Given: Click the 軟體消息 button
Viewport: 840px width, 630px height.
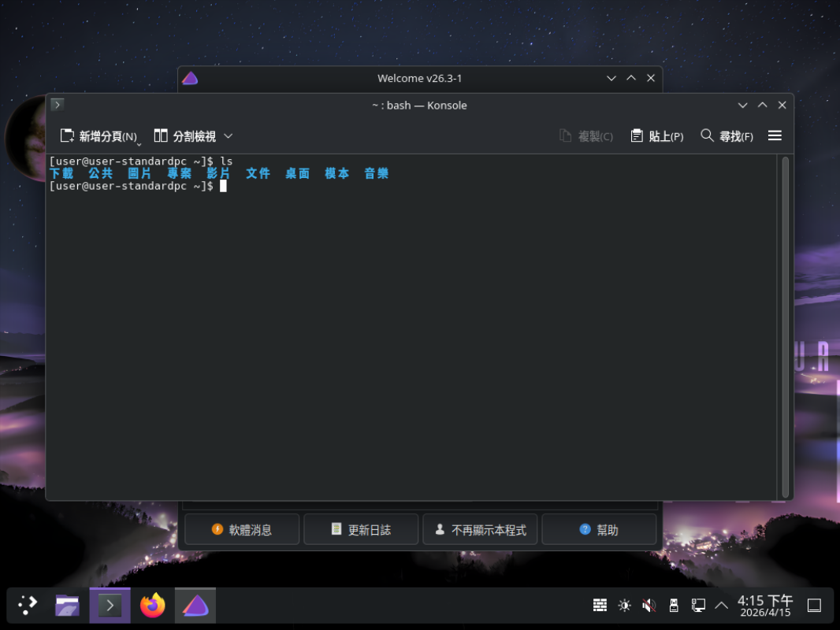Looking at the screenshot, I should (x=242, y=530).
